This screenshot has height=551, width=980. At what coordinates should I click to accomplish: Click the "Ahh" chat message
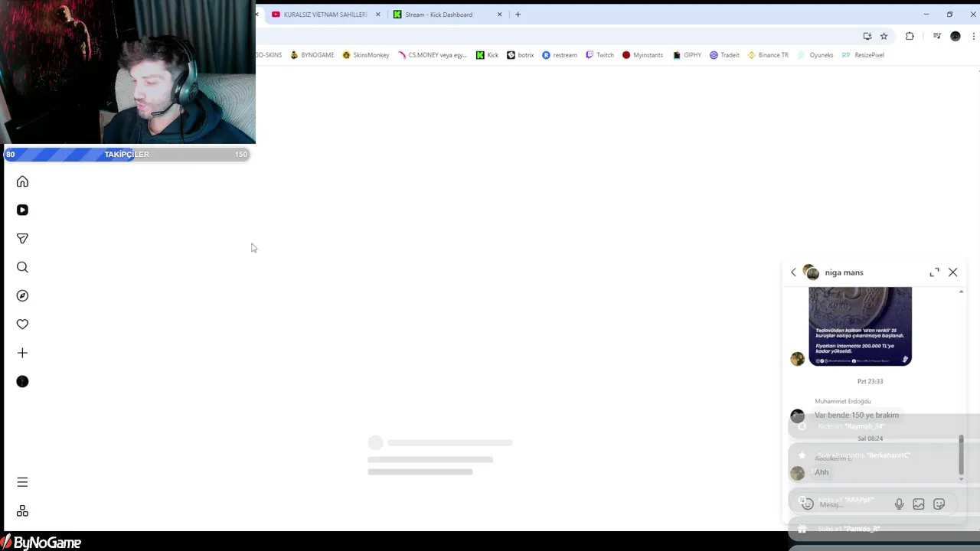click(822, 472)
